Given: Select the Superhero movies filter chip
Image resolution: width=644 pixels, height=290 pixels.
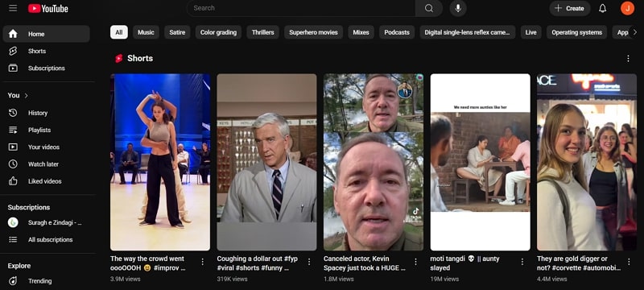Looking at the screenshot, I should pos(313,32).
